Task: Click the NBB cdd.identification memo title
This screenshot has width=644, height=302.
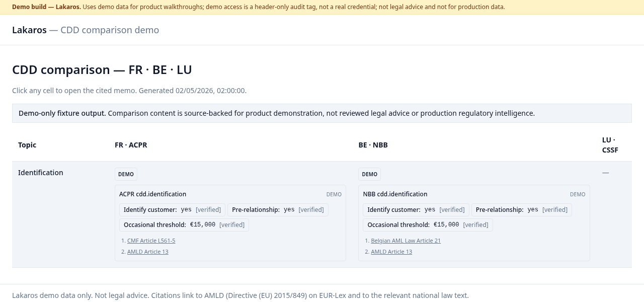Action: pos(395,194)
